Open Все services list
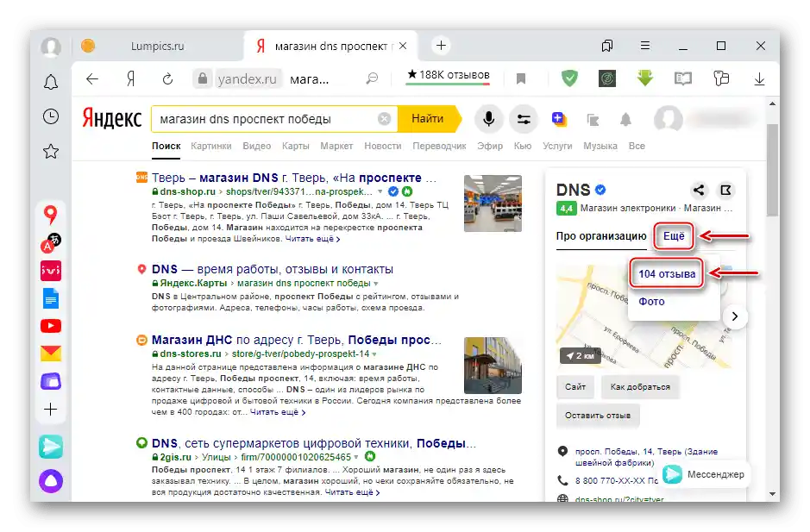The width and height of the screenshot is (810, 532). click(x=637, y=147)
